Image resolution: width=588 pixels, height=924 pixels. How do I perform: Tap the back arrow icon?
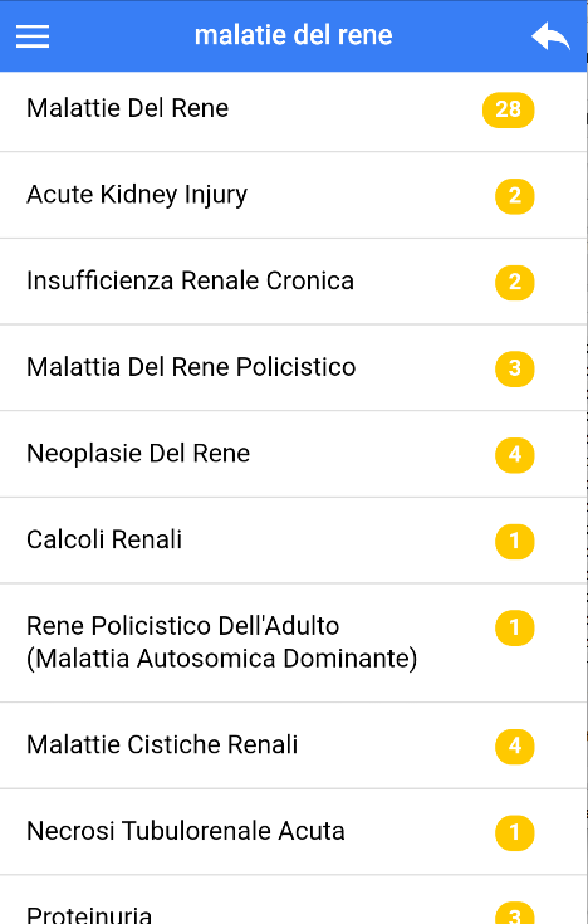pos(550,37)
